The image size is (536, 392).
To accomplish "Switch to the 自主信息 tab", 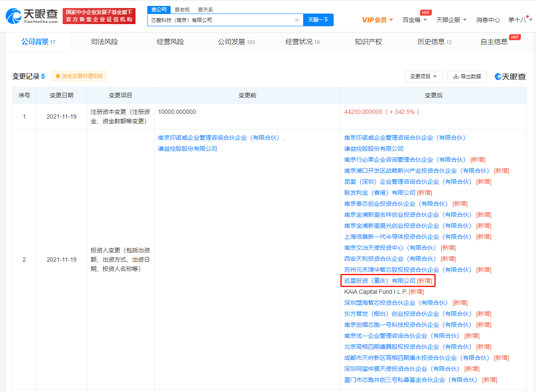I will pyautogui.click(x=495, y=42).
